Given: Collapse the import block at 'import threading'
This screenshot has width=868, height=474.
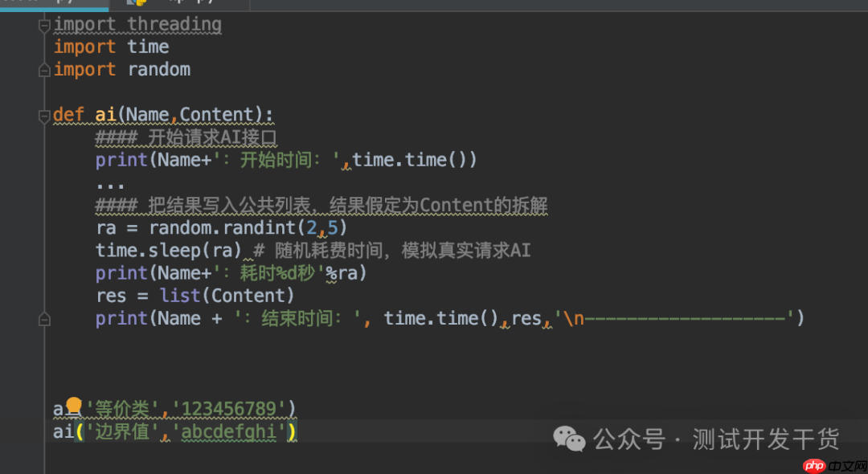Looking at the screenshot, I should [x=44, y=25].
